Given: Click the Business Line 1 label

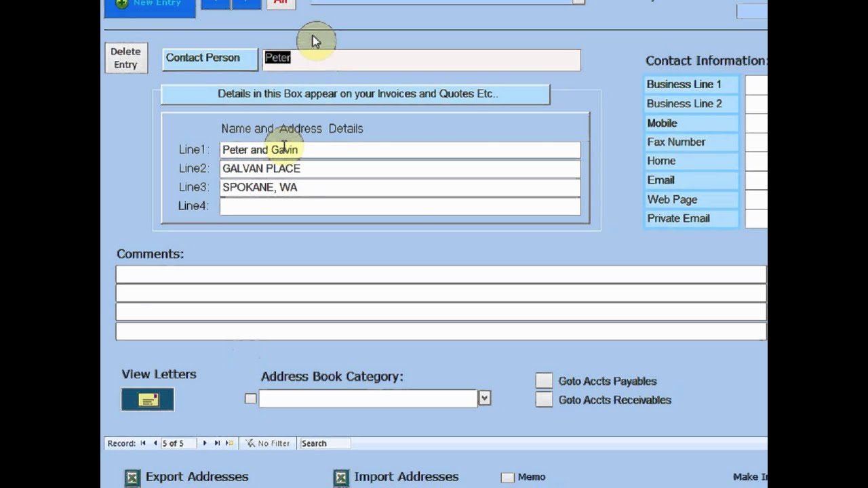Looking at the screenshot, I should (691, 85).
